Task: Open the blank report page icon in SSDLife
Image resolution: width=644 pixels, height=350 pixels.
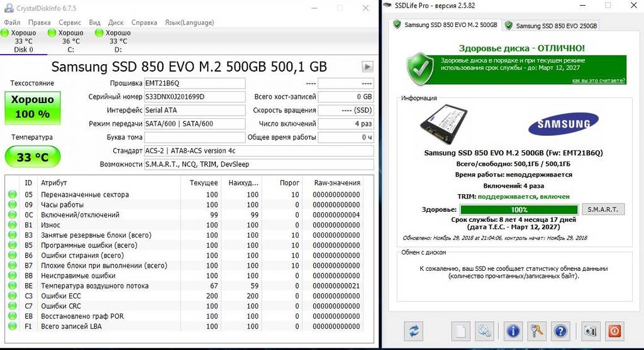Action: (x=460, y=331)
